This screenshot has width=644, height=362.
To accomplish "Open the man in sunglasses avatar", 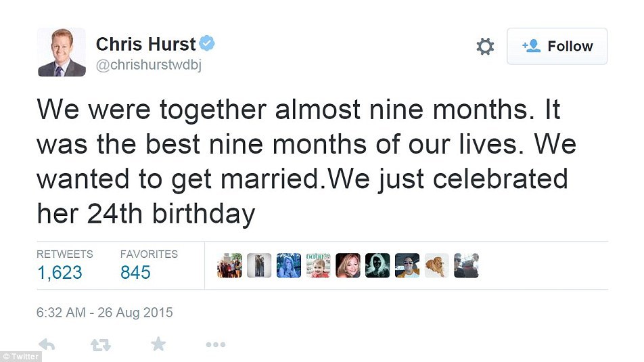I will pos(407,265).
